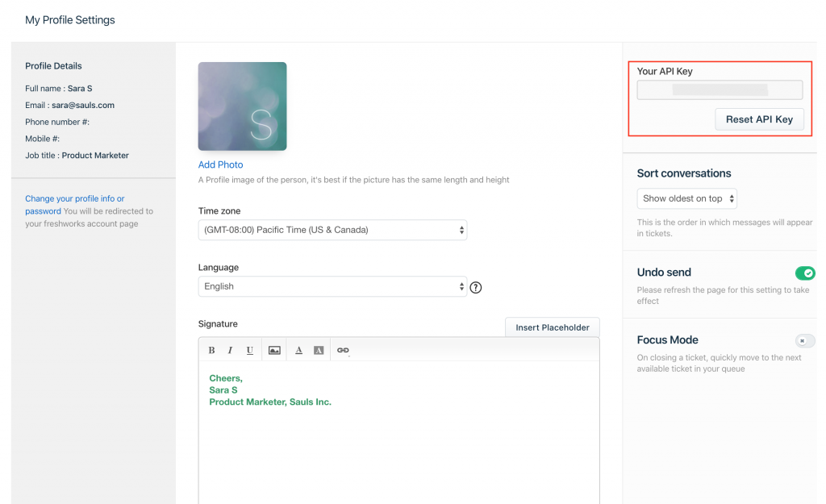This screenshot has width=826, height=504.
Task: Open the text color picker
Action: [x=298, y=351]
